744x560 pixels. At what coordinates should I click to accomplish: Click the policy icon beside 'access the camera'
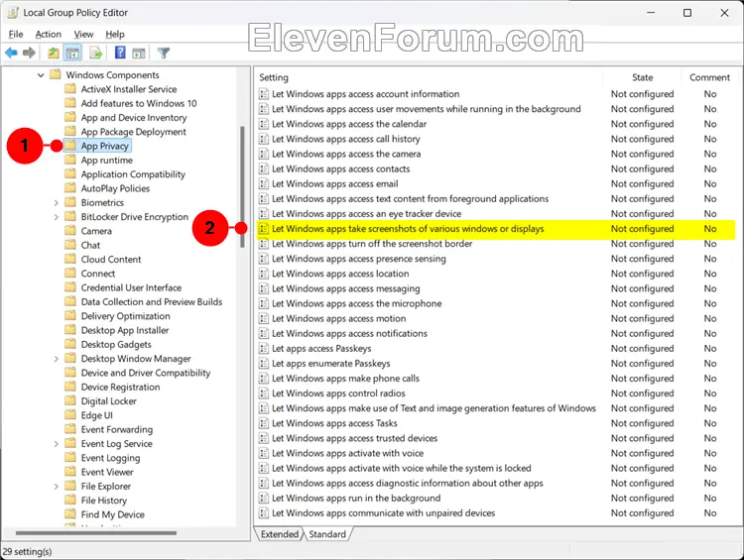tap(263, 154)
